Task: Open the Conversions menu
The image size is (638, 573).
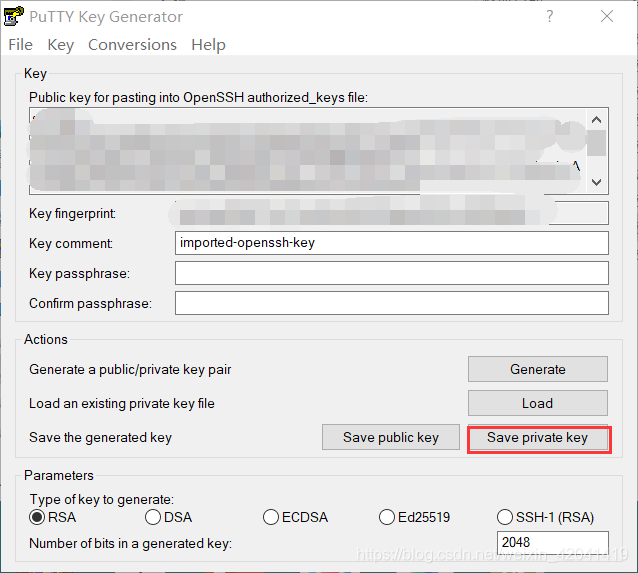Action: pos(132,45)
